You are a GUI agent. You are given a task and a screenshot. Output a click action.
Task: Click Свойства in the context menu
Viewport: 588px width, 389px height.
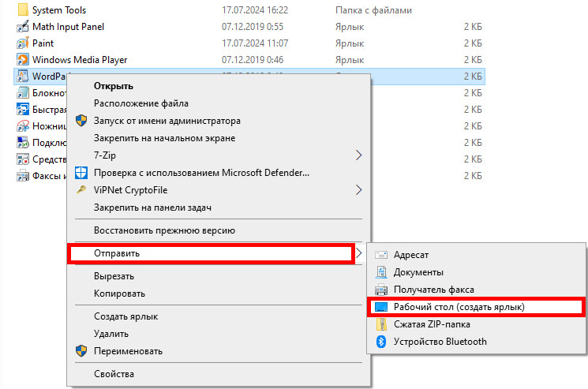(x=114, y=374)
